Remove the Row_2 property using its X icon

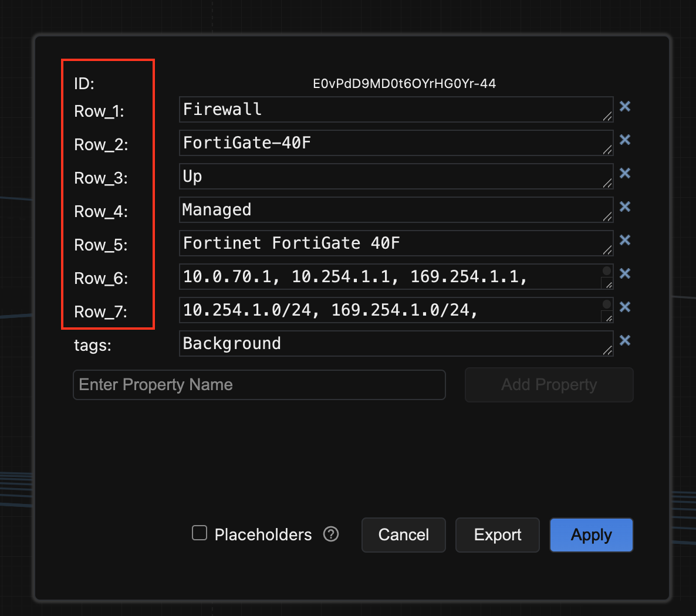(x=625, y=140)
